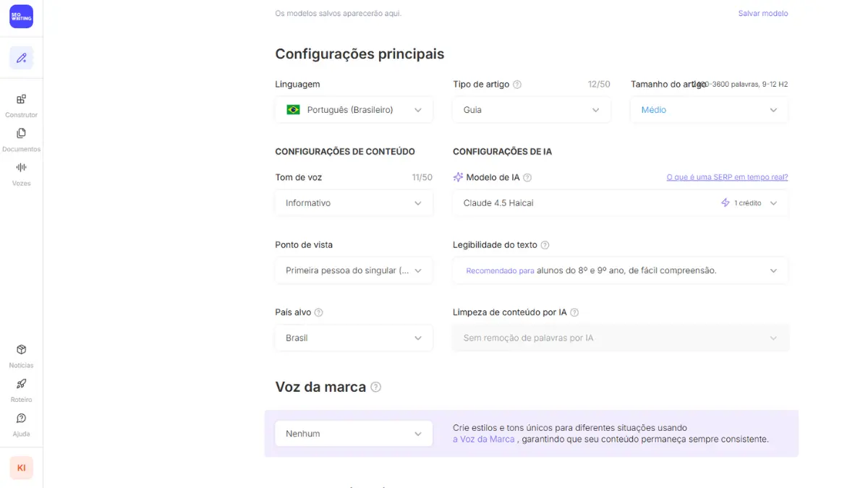Open the Voz da marca Nenhum dropdown
Screen dimensions: 868x488
pyautogui.click(x=354, y=434)
